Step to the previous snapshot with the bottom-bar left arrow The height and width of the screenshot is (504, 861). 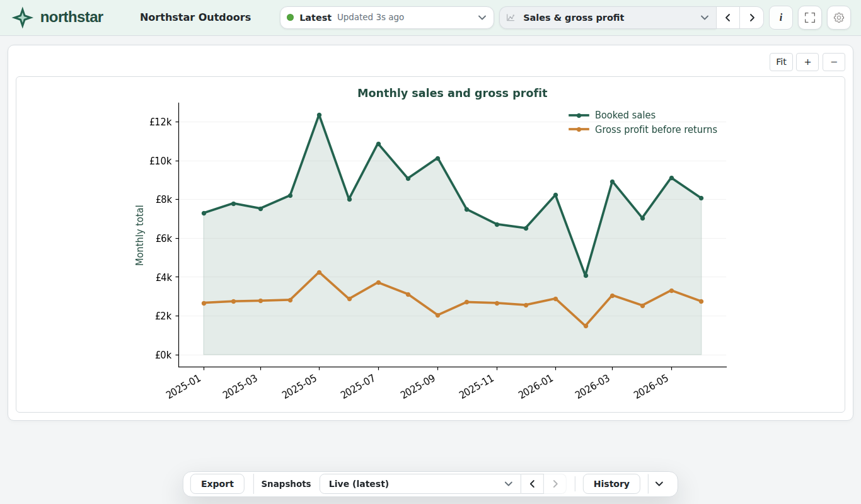(532, 484)
